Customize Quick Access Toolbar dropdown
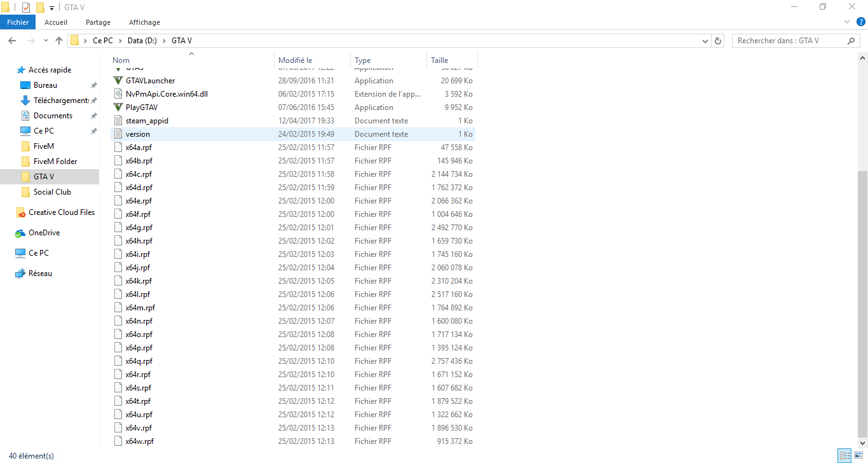The image size is (868, 463). pos(51,8)
